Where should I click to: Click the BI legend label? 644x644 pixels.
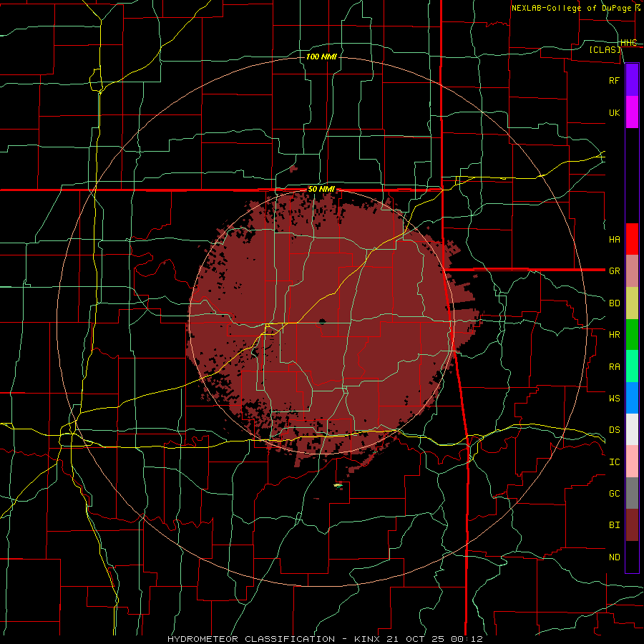[x=614, y=525]
